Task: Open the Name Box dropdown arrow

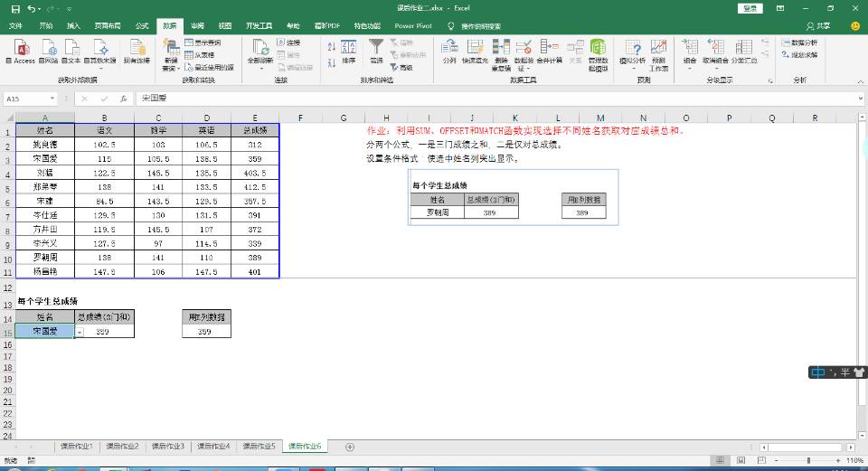Action: click(52, 99)
